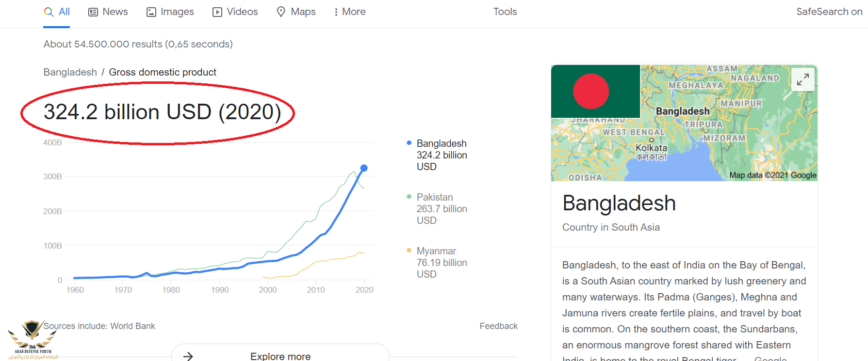Click the News newspaper icon
Screen dimensions: 868x361
tap(93, 12)
